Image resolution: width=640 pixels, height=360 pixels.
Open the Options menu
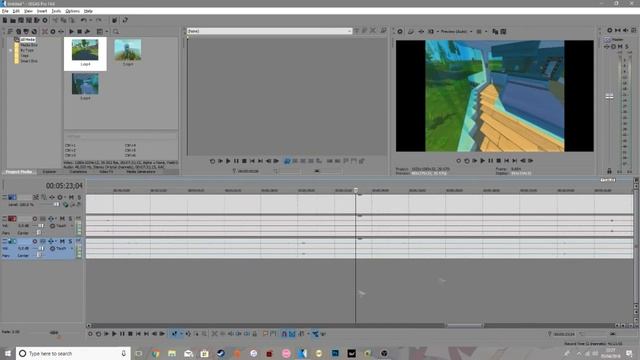click(72, 11)
